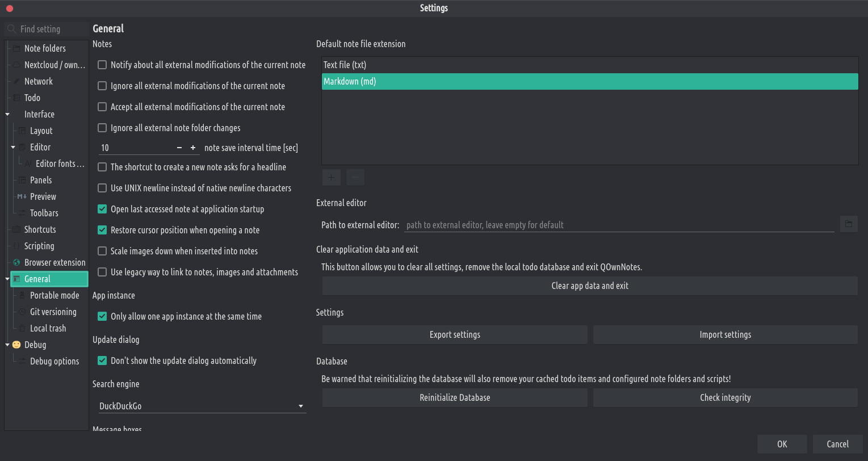
Task: Click the Nextcloud cloud icon in sidebar
Action: (16, 65)
